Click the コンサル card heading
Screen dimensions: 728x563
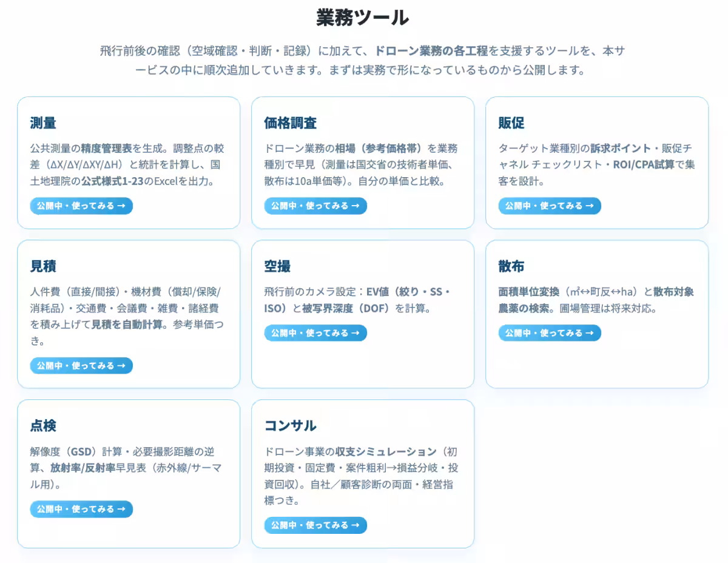click(290, 426)
